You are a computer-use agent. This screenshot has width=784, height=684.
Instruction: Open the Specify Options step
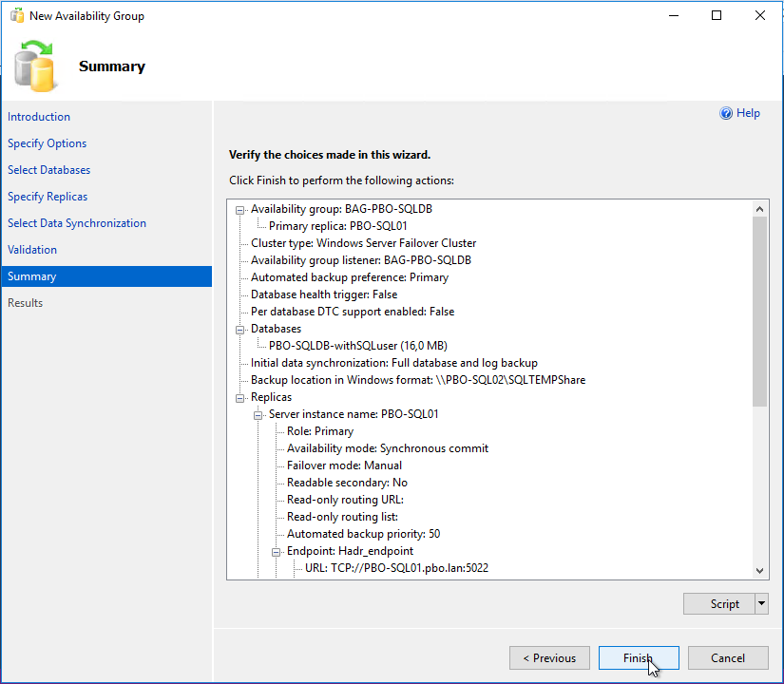[x=48, y=143]
